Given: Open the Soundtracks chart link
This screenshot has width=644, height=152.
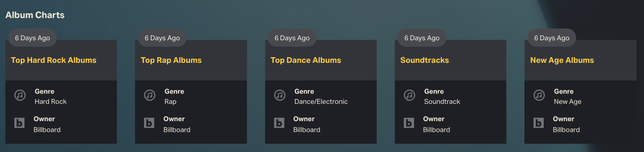Looking at the screenshot, I should pyautogui.click(x=425, y=60).
